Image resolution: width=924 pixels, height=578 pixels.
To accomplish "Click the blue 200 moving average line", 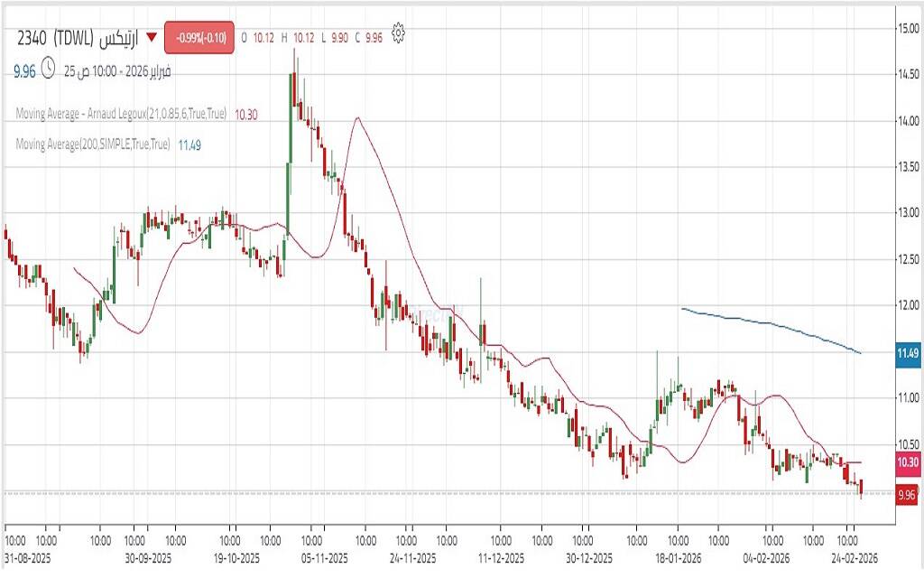I will [767, 323].
